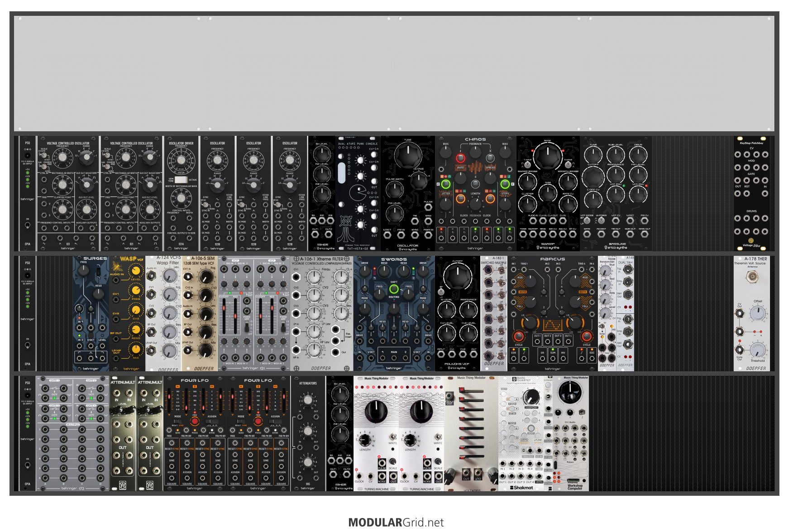Image resolution: width=793 pixels, height=532 pixels.
Task: Select the Erica Synths Bassline module
Action: [x=616, y=194]
